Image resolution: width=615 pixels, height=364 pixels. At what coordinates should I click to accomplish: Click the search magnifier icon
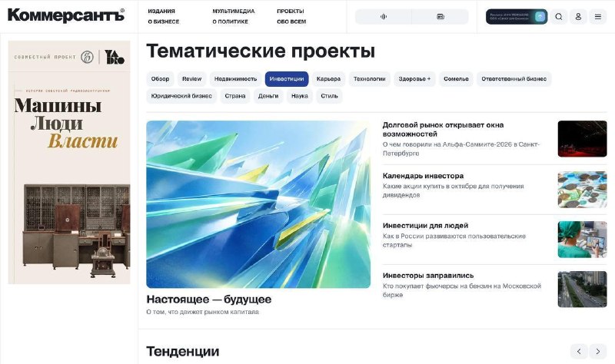[x=559, y=16]
